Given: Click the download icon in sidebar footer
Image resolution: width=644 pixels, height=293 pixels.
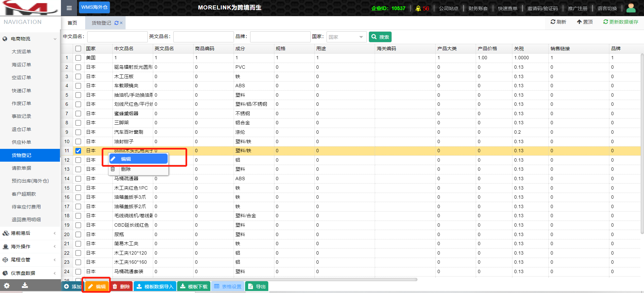Looking at the screenshot, I should [x=25, y=286].
